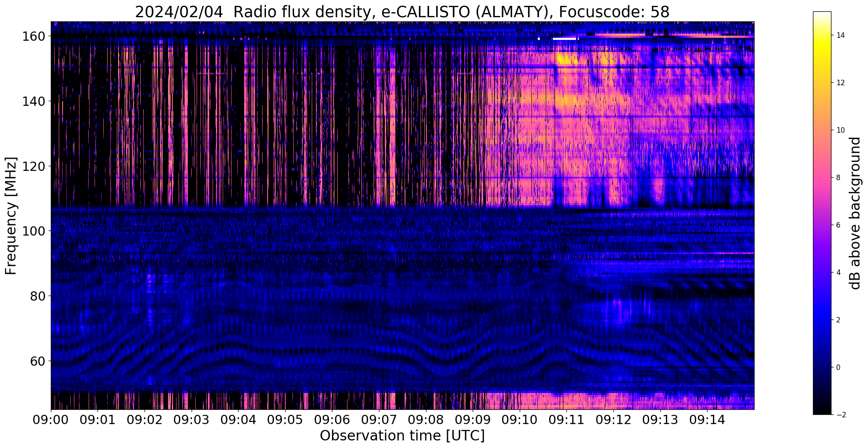Click the white saturated streak near 160 MHz

click(x=564, y=39)
